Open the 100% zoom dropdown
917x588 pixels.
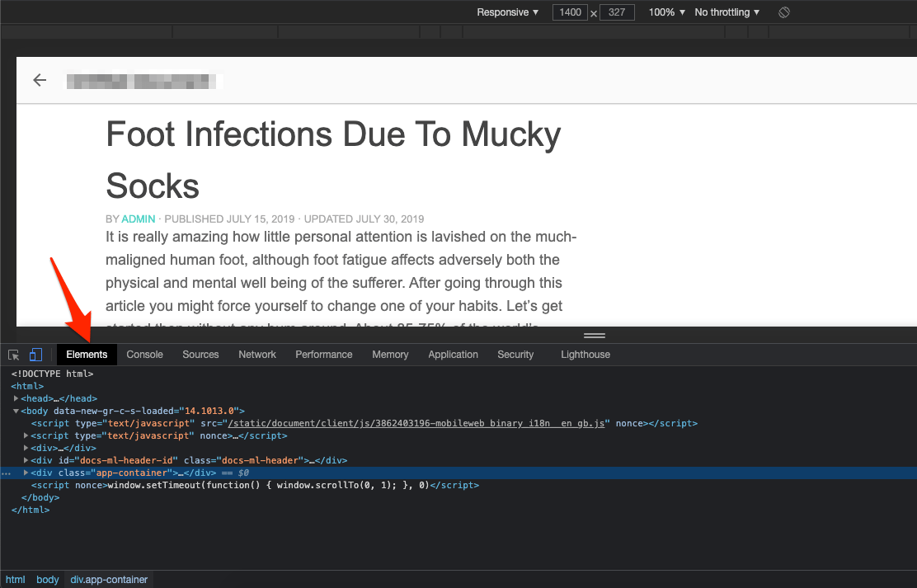666,12
